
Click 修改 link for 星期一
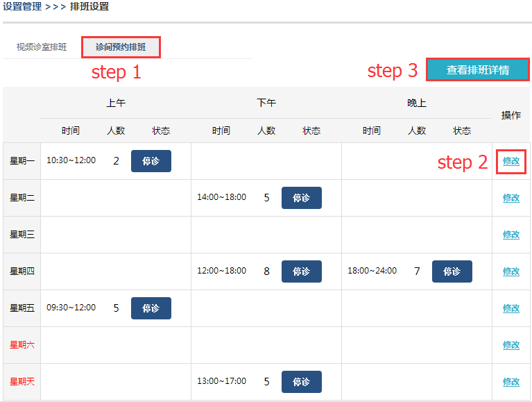point(511,161)
